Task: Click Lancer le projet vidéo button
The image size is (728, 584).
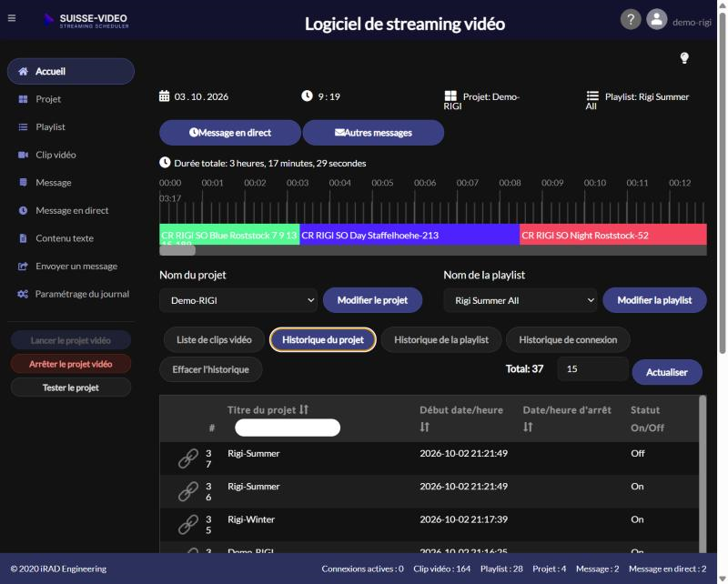Action: (71, 340)
